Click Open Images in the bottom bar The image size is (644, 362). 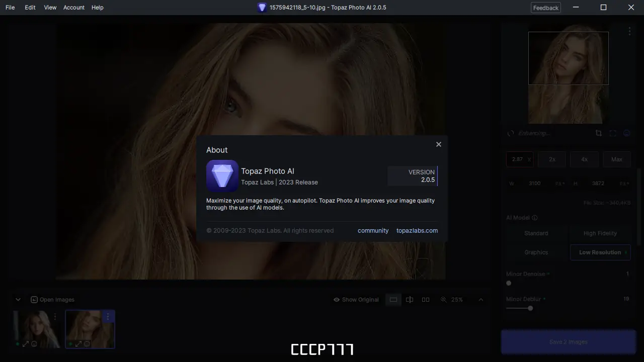pos(52,300)
